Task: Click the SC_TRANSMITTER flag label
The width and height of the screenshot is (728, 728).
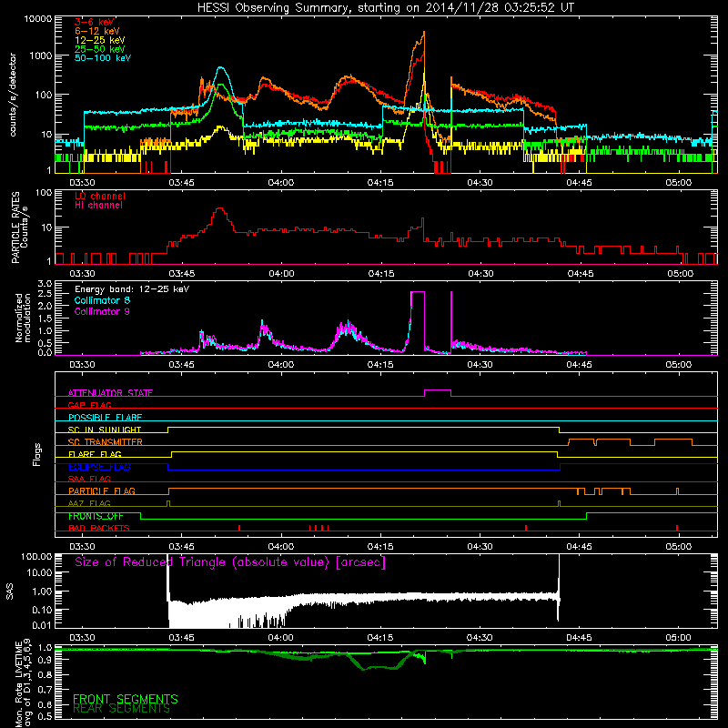Action: pos(105,442)
